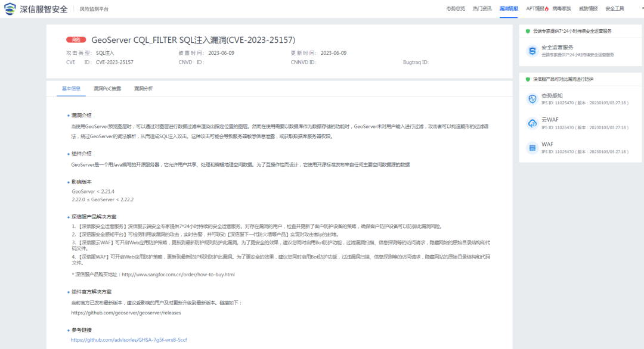This screenshot has height=349, width=644.
Task: Click the fire icon next to APT情报
Action: coord(547,8)
